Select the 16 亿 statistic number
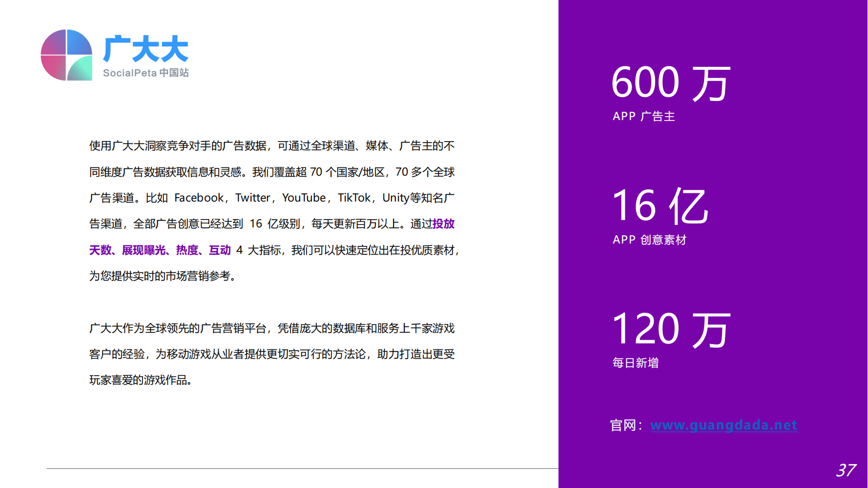 pos(660,206)
